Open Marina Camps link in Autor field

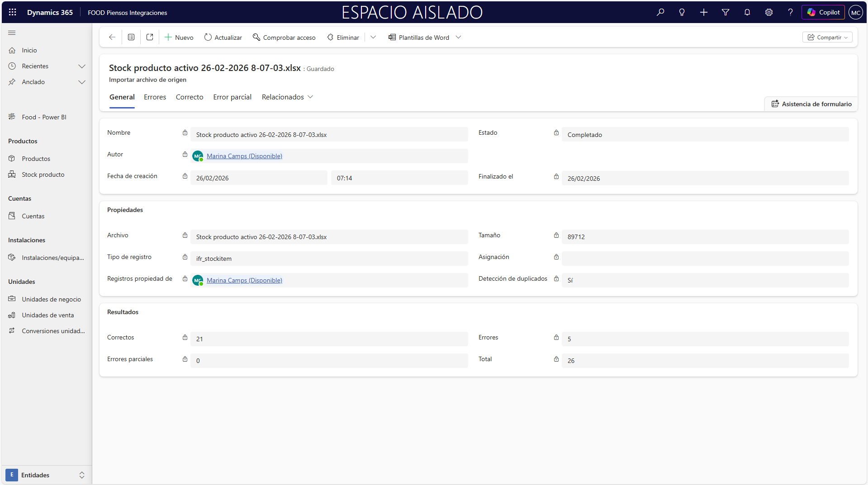tap(244, 156)
